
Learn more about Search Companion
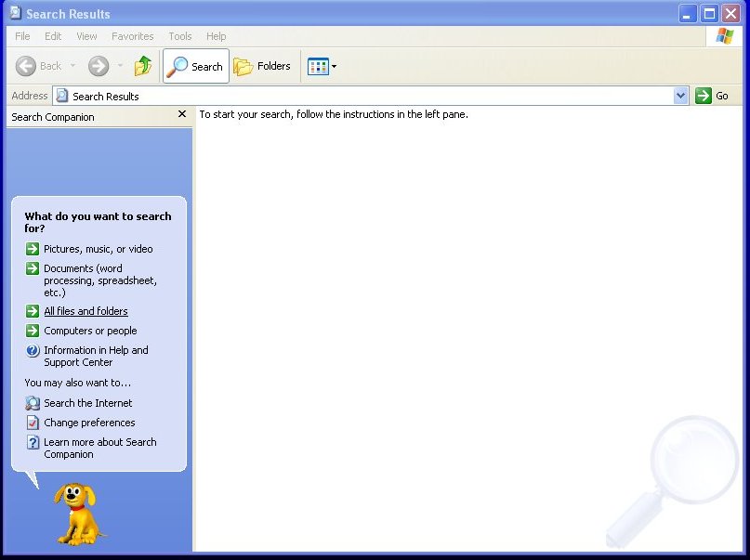[x=100, y=449]
